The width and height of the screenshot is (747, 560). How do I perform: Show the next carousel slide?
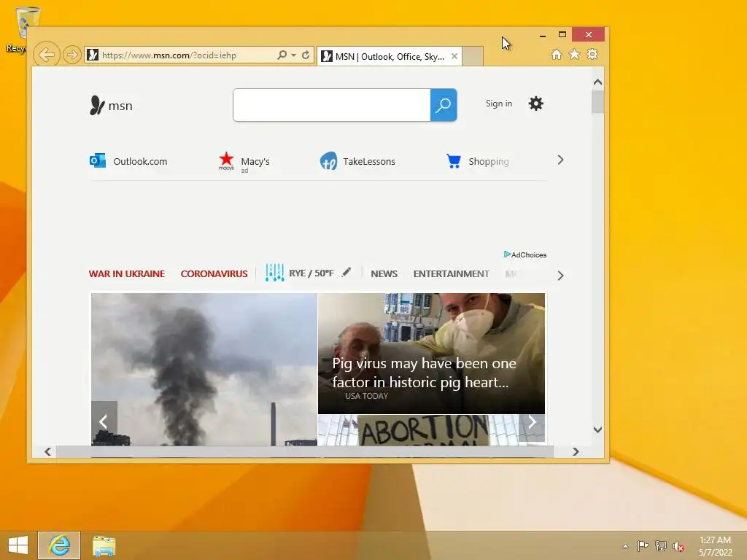point(532,421)
